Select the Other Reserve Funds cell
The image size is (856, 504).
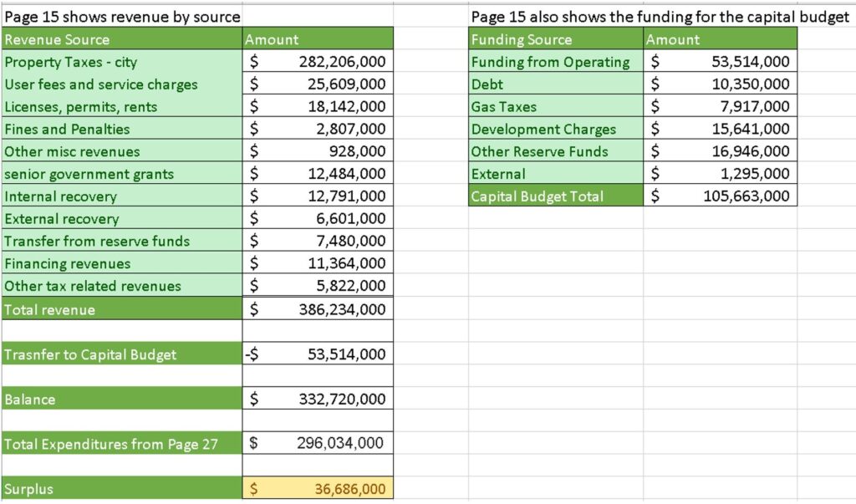point(555,151)
